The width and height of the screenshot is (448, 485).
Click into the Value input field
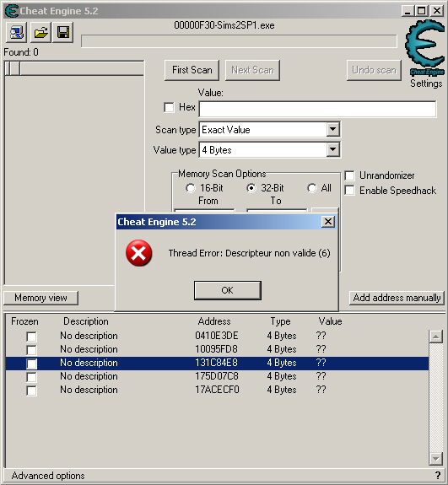click(318, 109)
